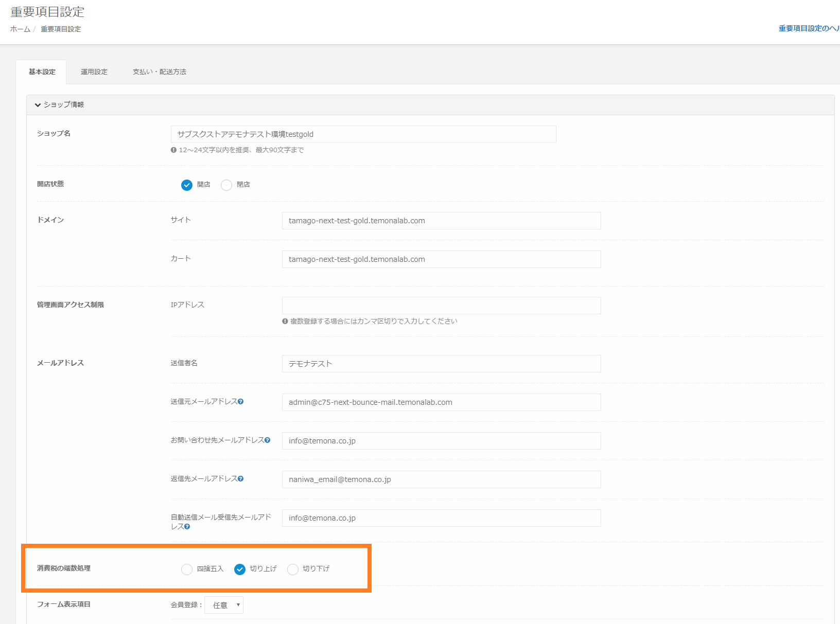Click help icon next to 送信元メールアドレス

[241, 402]
